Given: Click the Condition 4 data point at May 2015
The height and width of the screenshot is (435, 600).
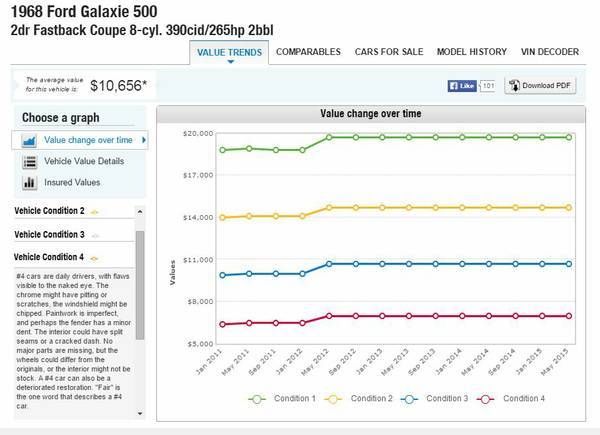Looking at the screenshot, I should (569, 316).
